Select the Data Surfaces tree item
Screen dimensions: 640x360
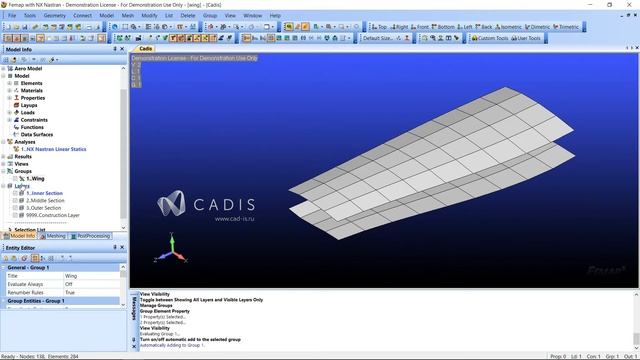pos(37,134)
